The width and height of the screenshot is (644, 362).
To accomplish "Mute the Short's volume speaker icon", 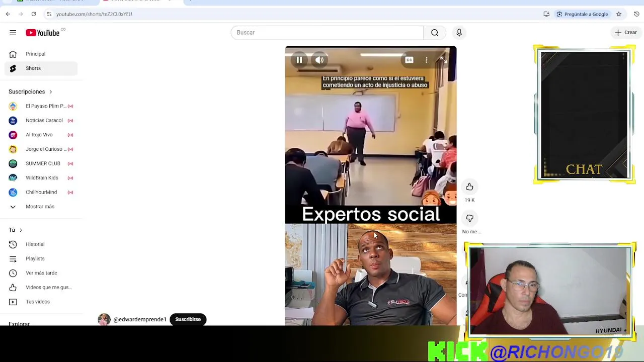I will (319, 60).
